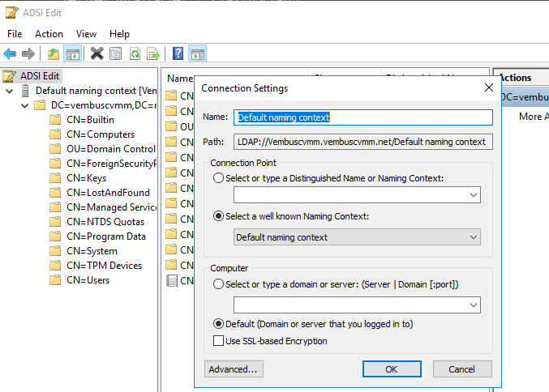Click the Forward arrow toolbar icon
This screenshot has width=549, height=392.
(x=28, y=53)
